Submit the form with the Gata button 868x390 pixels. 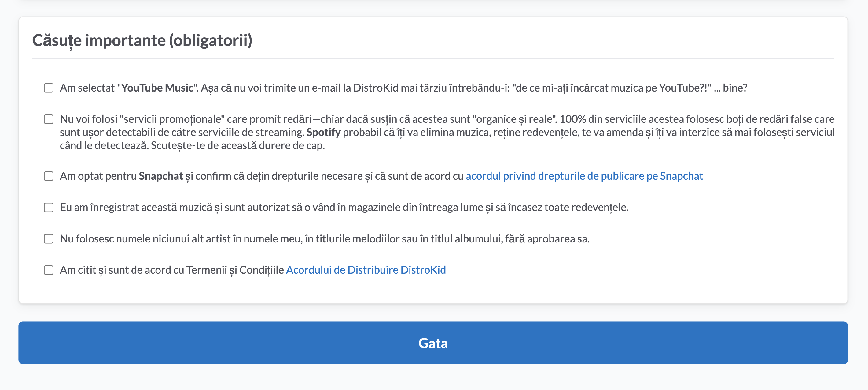(433, 343)
